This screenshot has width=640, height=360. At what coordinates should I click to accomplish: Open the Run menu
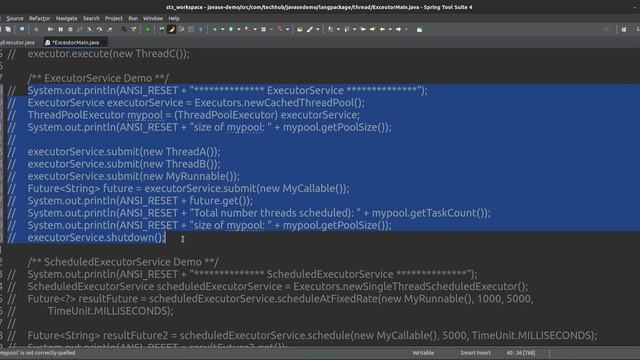[133, 18]
